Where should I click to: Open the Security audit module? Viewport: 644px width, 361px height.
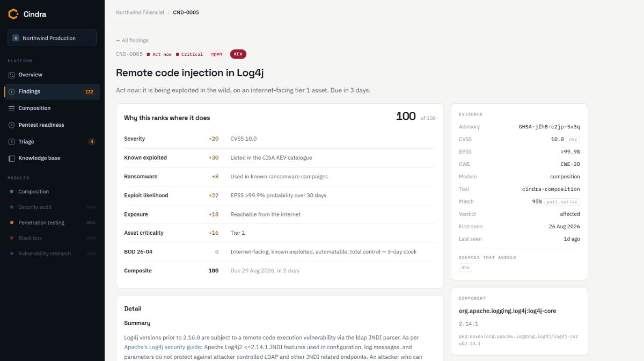click(x=35, y=207)
